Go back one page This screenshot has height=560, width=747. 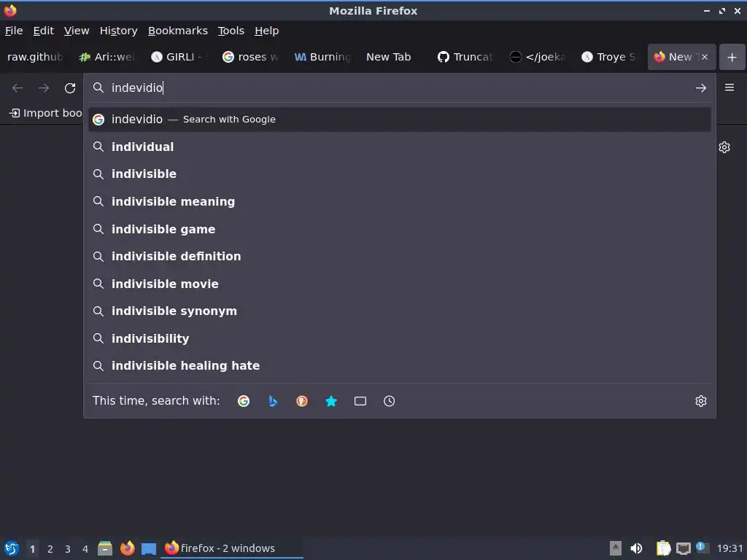coord(18,88)
